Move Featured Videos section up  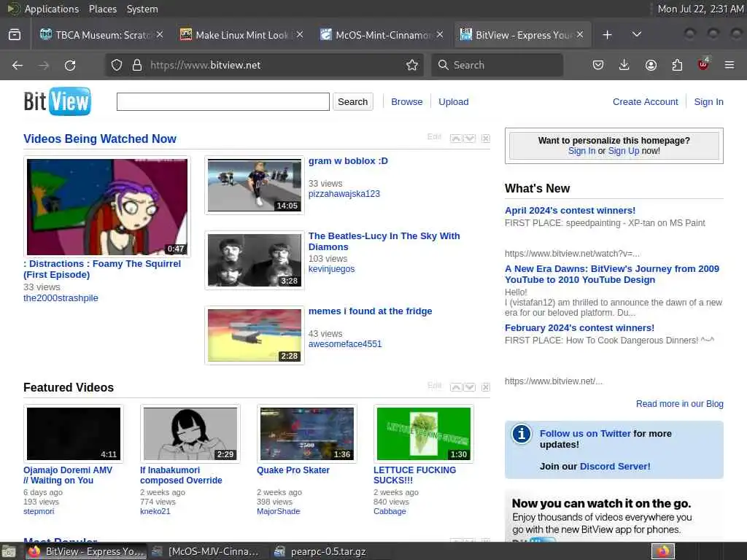pyautogui.click(x=456, y=387)
